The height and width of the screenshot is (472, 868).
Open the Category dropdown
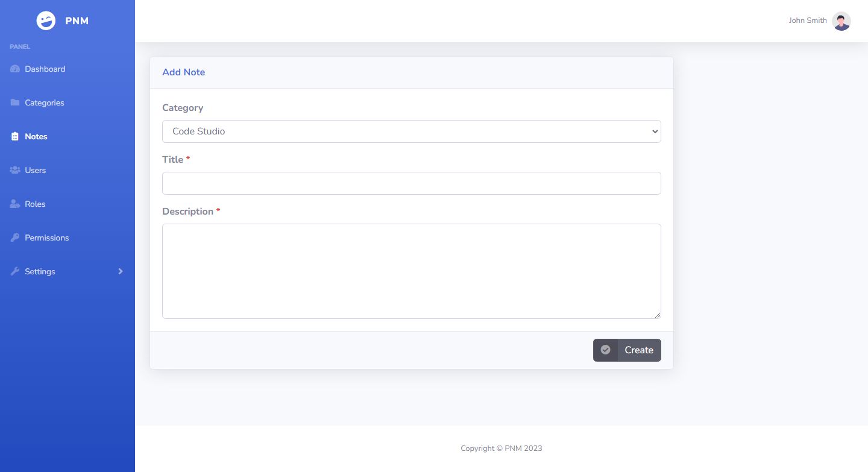click(411, 131)
